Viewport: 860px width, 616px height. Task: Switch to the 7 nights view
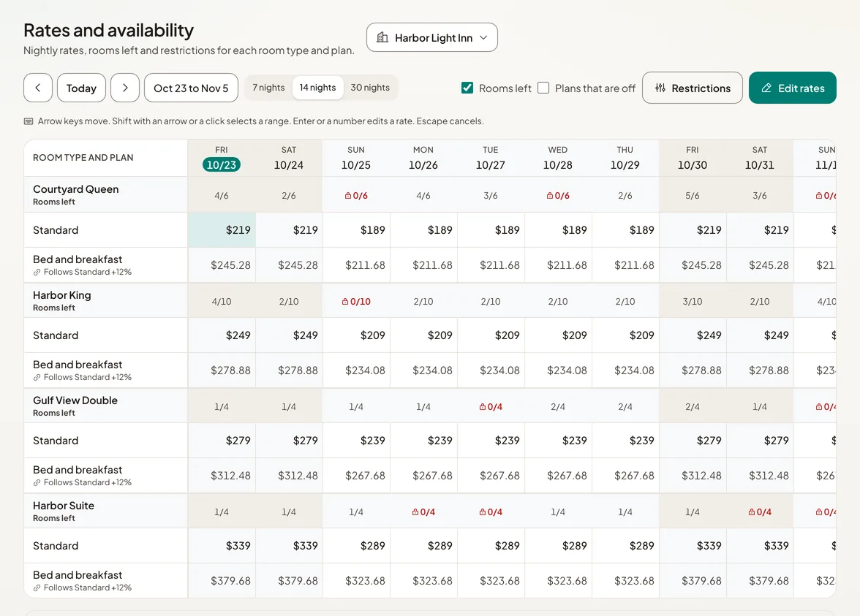point(269,88)
